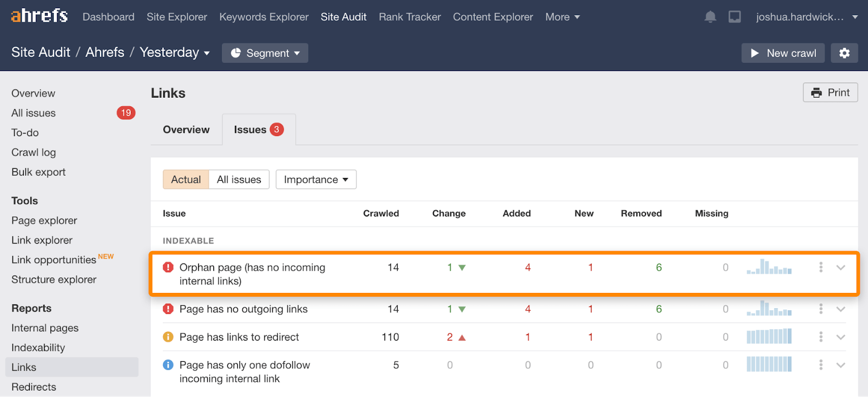Viewport: 868px width, 397px height.
Task: Switch to the Overview tab under Links
Action: 186,130
